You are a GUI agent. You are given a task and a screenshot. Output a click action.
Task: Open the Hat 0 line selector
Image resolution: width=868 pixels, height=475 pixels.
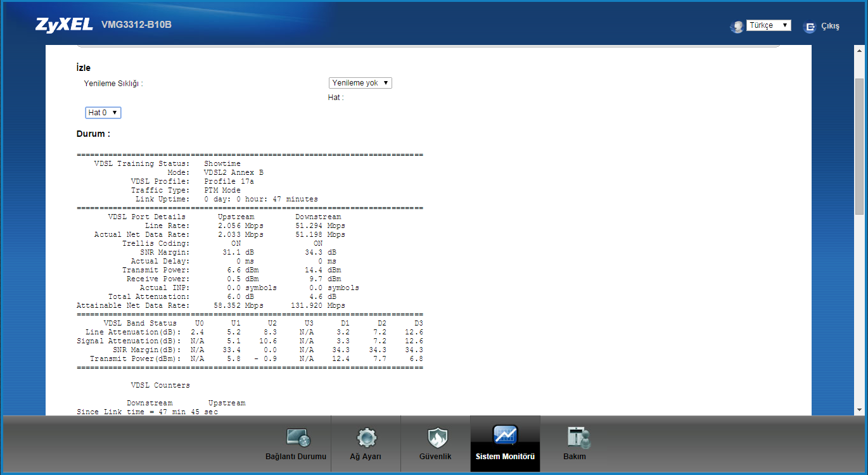coord(103,113)
